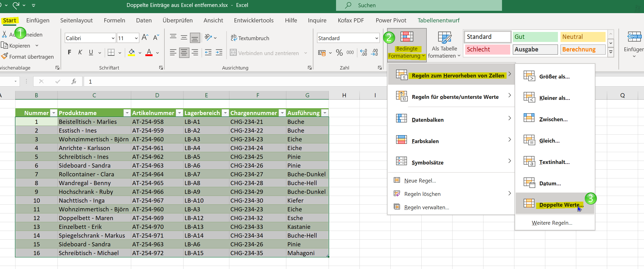The width and height of the screenshot is (644, 269).
Task: Open the Ausführung filter dropdown
Action: click(x=325, y=113)
